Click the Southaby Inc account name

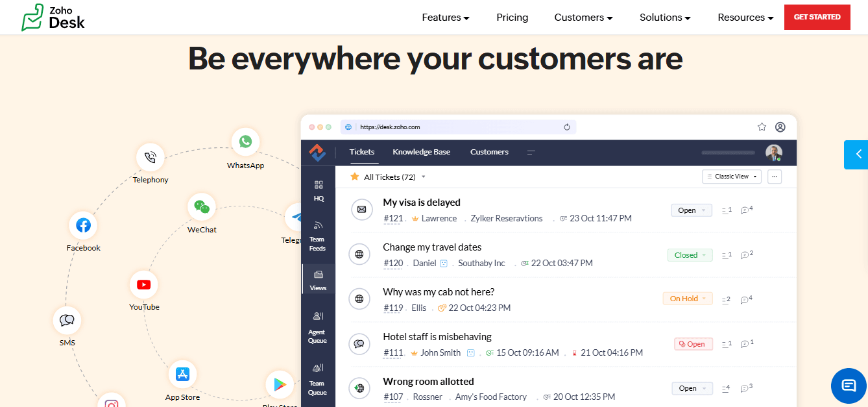point(481,264)
